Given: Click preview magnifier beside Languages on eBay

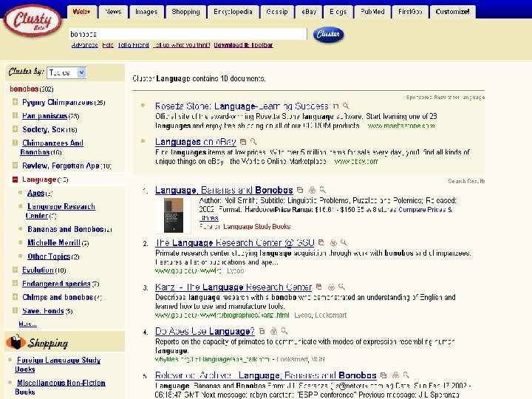Looking at the screenshot, I should point(253,141).
